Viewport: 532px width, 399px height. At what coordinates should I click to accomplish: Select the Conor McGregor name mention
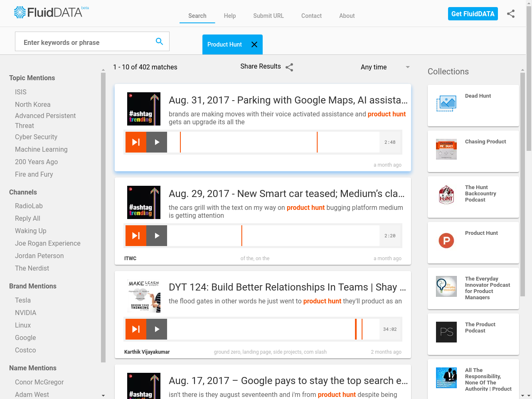pyautogui.click(x=39, y=382)
